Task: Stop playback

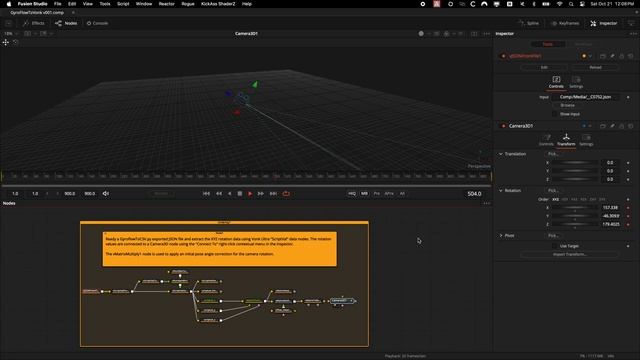Action: (x=240, y=193)
